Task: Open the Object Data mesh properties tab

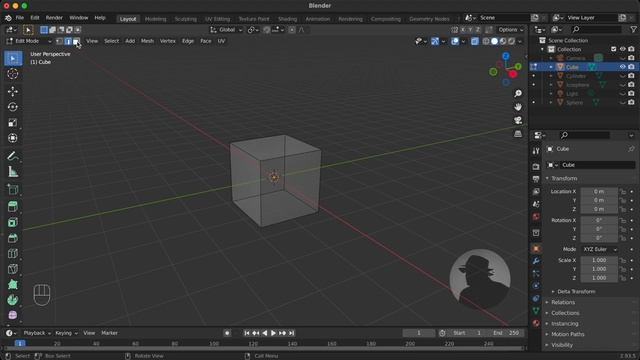Action: point(536,311)
